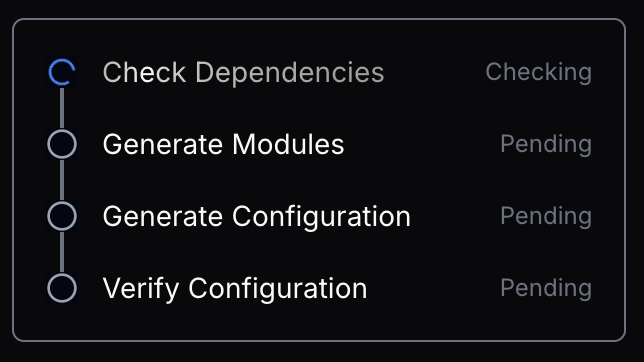This screenshot has width=644, height=362.
Task: Click connector line below Generate Modules circle
Action: click(62, 180)
